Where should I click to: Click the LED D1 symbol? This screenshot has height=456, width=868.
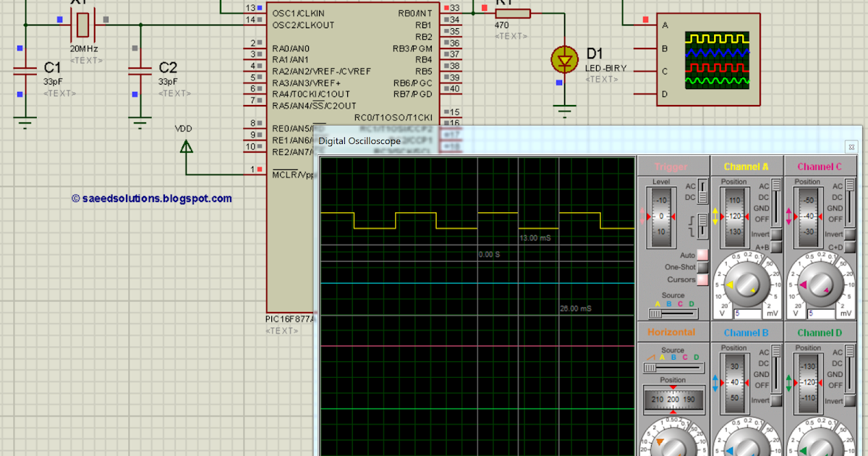564,59
